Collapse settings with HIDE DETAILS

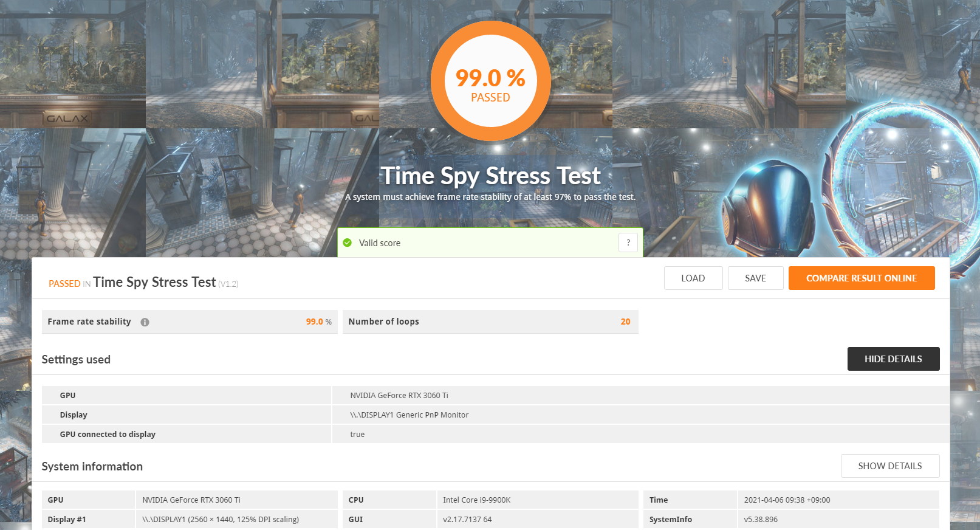coord(893,359)
